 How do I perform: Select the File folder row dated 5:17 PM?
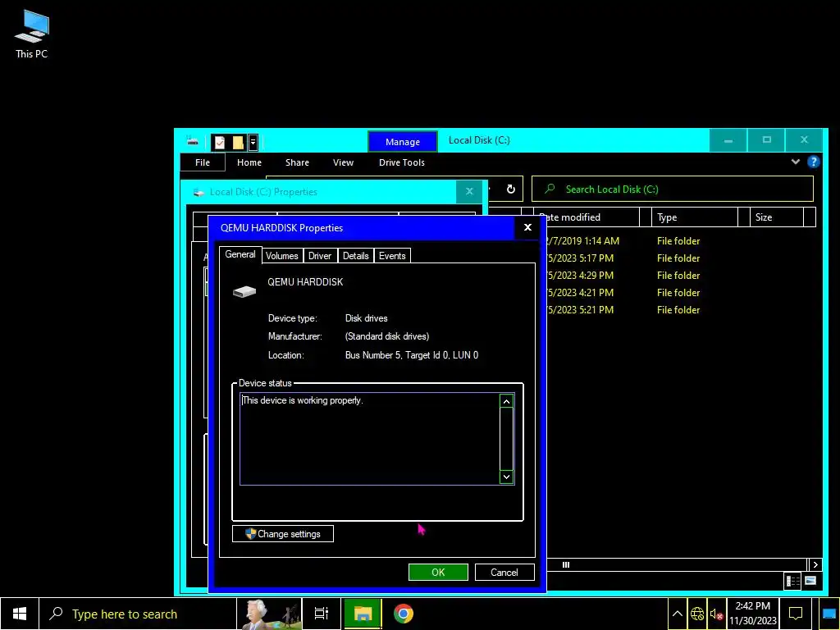[678, 258]
